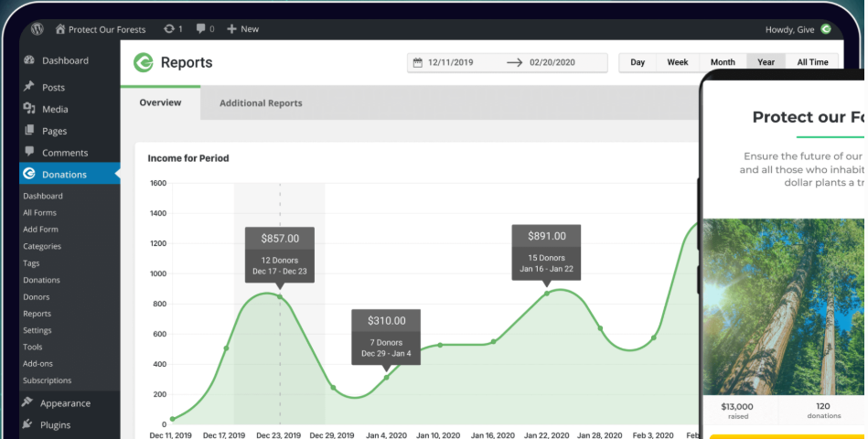The height and width of the screenshot is (439, 868).
Task: Click the $13,000 raised stat on phone
Action: coord(737,411)
